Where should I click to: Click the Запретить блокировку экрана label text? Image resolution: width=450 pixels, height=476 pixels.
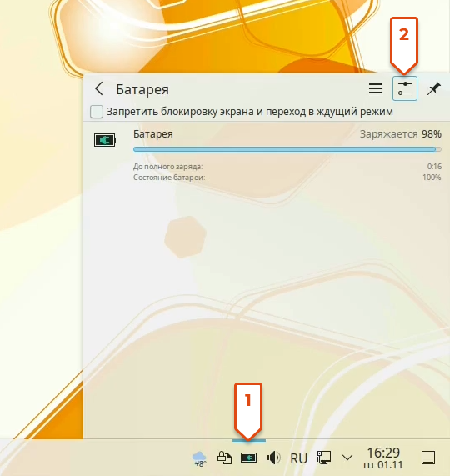coord(250,112)
